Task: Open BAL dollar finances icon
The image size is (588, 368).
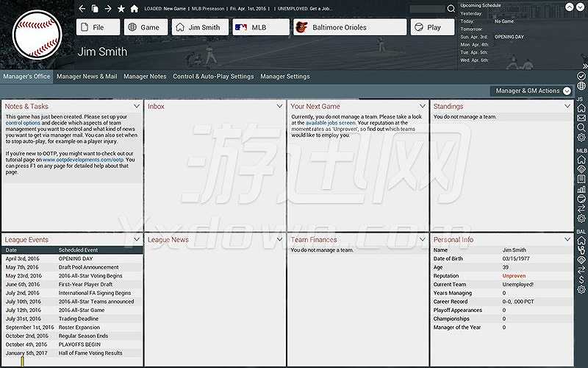Action: pos(581,280)
